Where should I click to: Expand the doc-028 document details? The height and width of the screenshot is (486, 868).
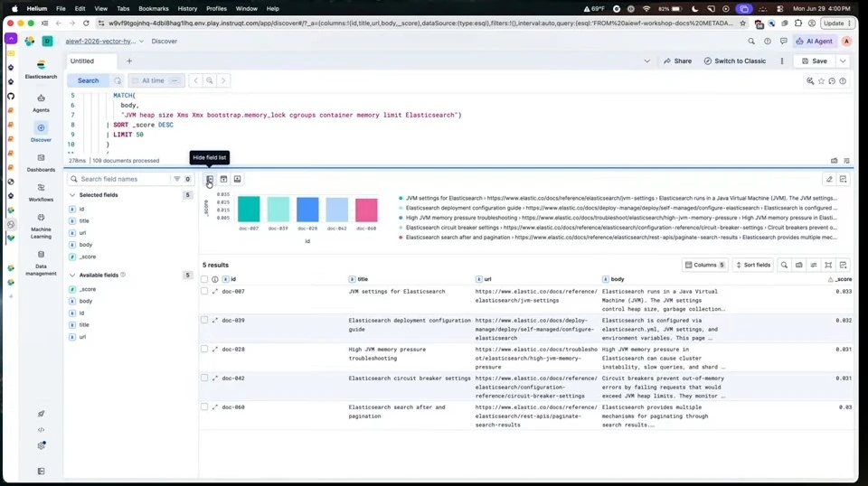pyautogui.click(x=215, y=350)
